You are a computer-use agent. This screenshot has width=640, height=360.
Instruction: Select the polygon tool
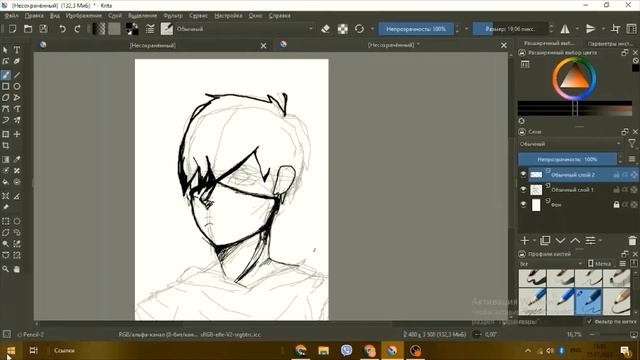click(x=5, y=98)
